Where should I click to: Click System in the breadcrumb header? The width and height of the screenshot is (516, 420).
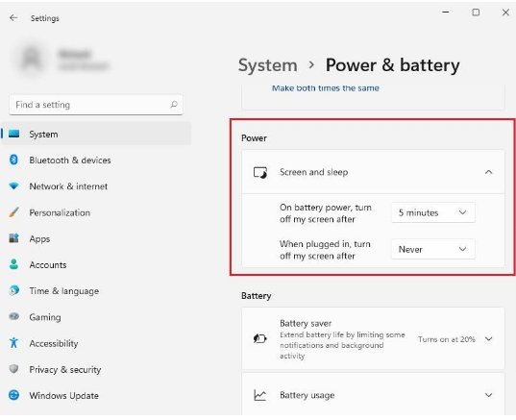point(267,65)
